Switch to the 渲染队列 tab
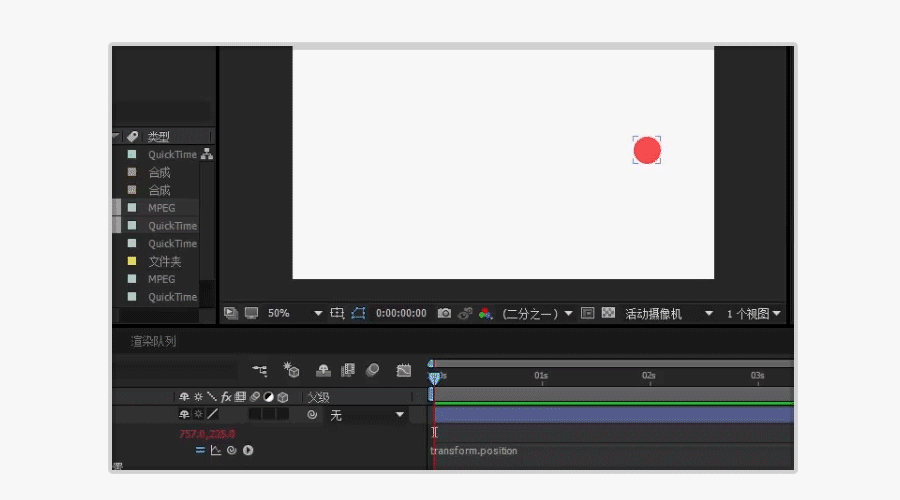900x500 pixels. 153,342
